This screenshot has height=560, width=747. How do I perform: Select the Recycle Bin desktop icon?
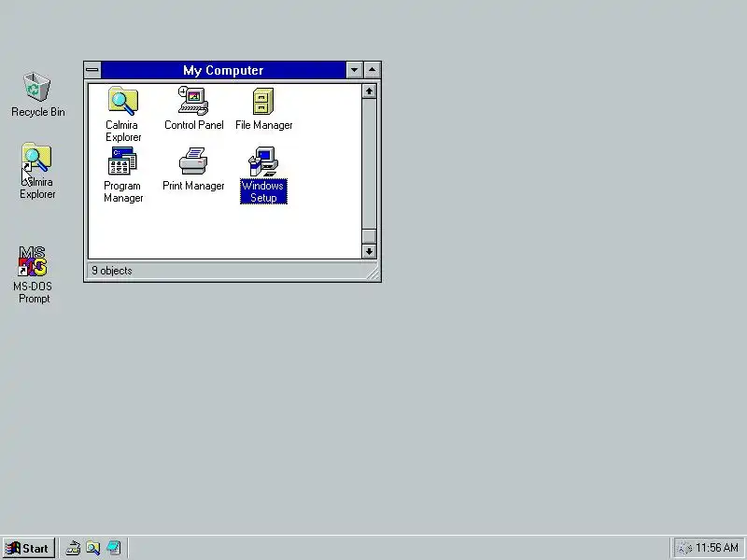point(36,87)
